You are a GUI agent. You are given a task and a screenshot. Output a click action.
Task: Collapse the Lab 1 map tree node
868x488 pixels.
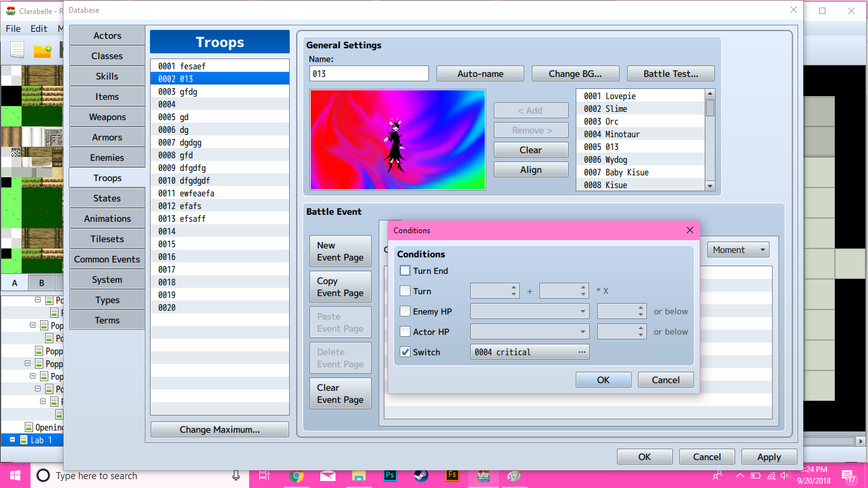(x=12, y=440)
